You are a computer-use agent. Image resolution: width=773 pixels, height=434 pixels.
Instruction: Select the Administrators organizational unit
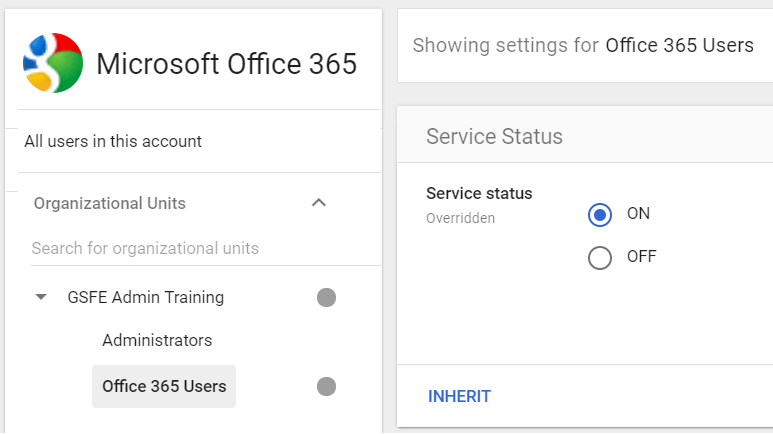pos(157,340)
